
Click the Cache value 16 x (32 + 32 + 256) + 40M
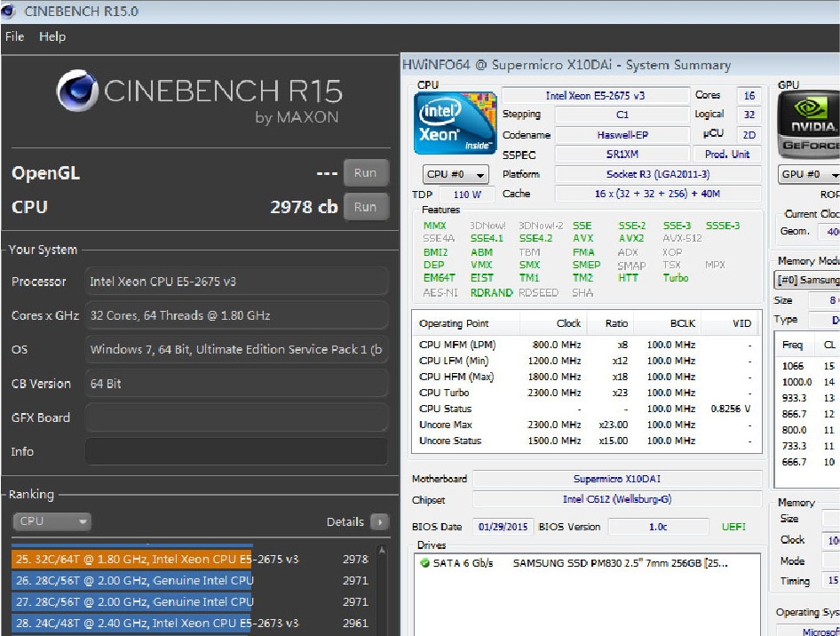[x=658, y=194]
